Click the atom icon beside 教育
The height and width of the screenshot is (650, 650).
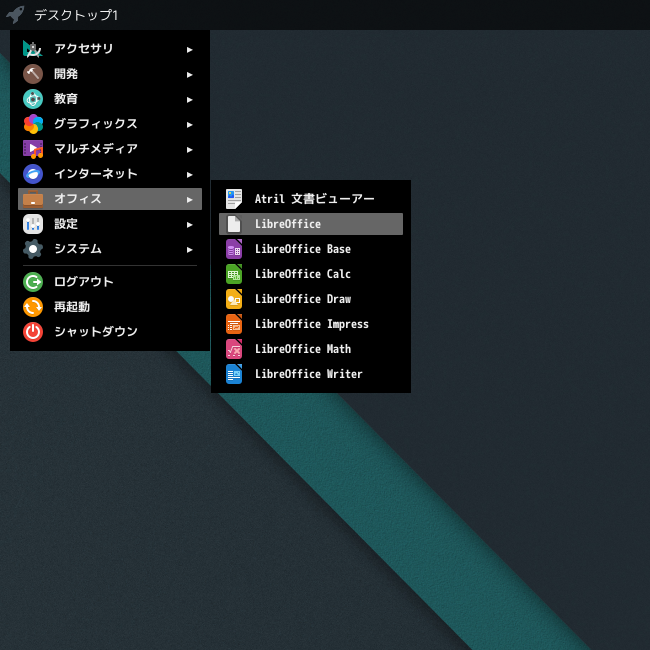point(33,99)
